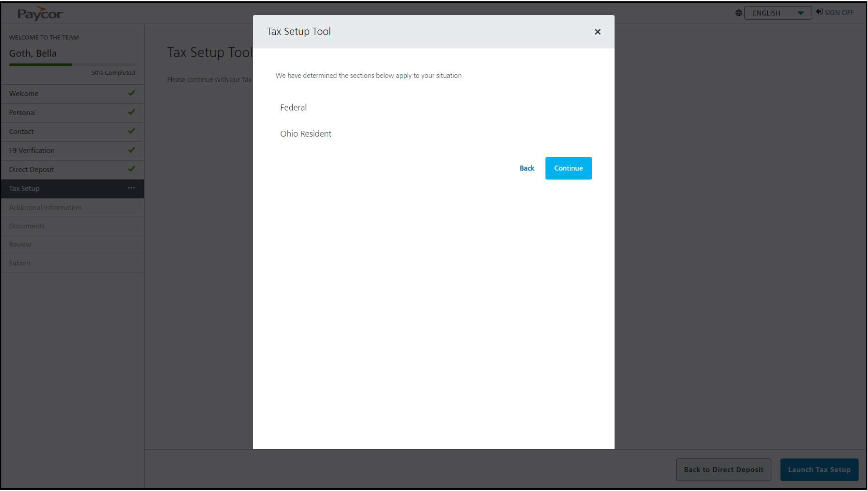The width and height of the screenshot is (868, 491).
Task: Select the Ohio Resident section
Action: 305,134
